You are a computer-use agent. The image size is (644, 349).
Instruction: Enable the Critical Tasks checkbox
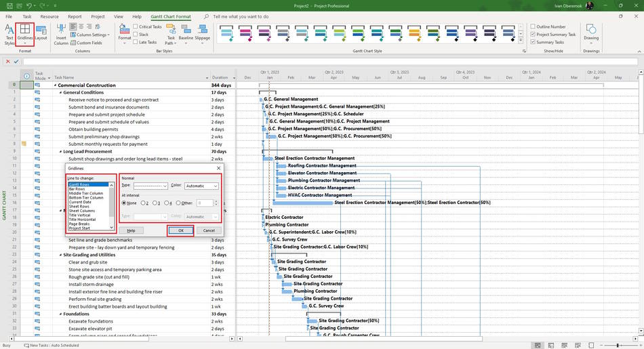point(135,26)
